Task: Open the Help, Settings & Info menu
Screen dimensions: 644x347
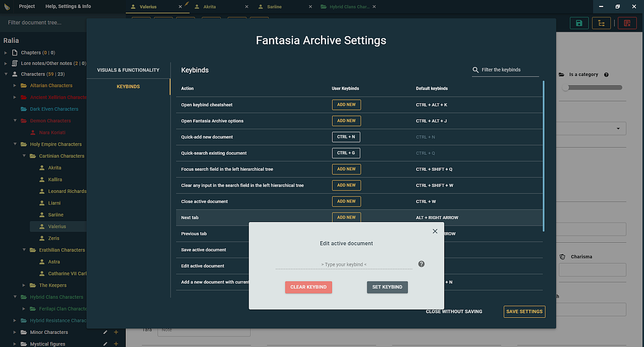Action: coord(68,6)
